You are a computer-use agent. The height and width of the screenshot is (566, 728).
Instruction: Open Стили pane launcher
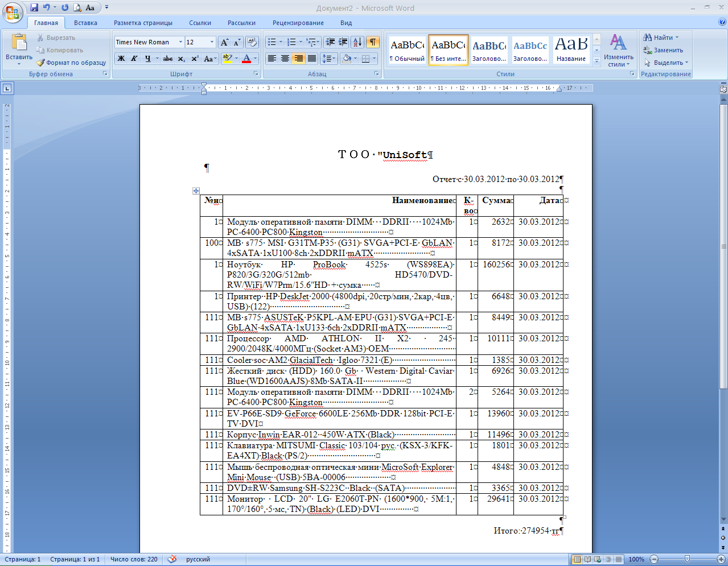point(632,74)
